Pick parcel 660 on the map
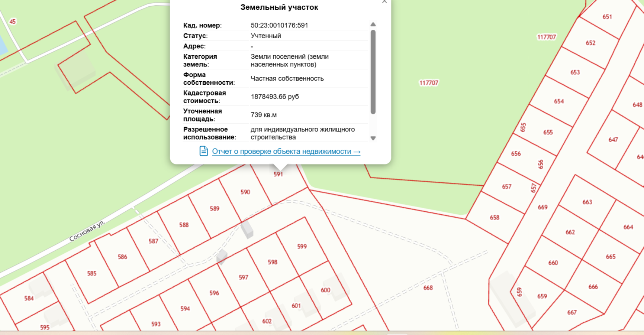This screenshot has width=644, height=335. pos(553,263)
